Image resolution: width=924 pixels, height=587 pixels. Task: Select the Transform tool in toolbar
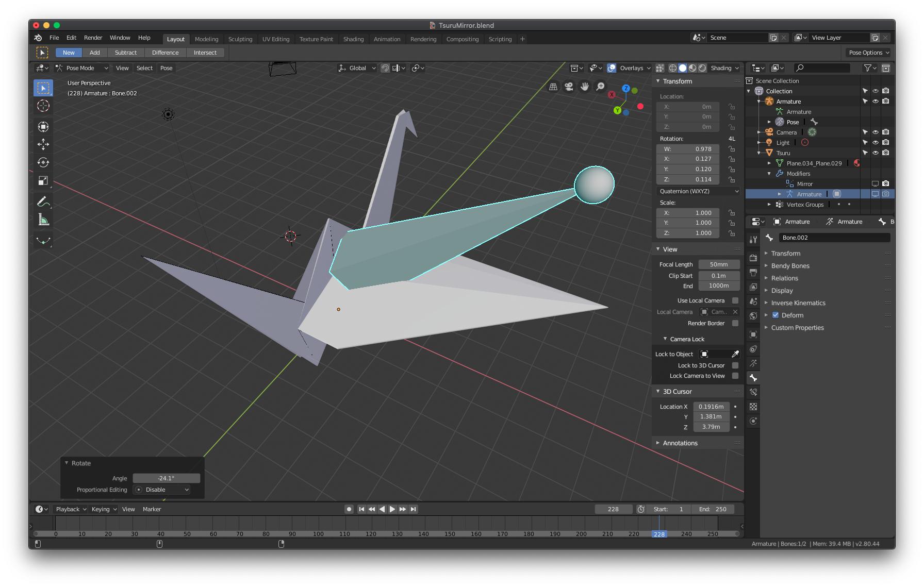pos(43,126)
